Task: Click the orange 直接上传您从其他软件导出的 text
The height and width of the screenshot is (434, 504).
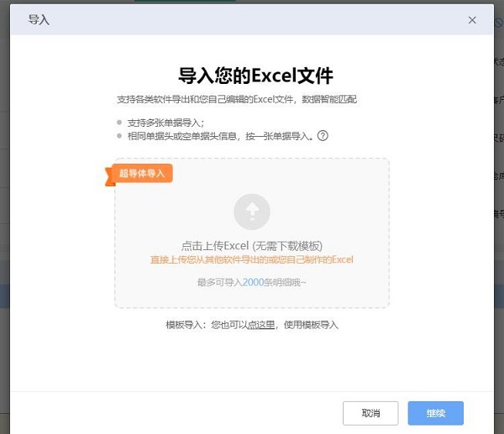Action: (252, 259)
